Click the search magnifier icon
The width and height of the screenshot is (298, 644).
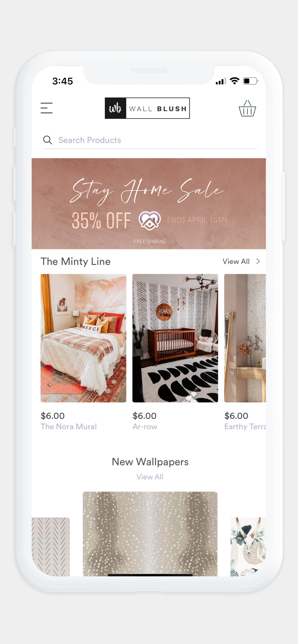click(x=47, y=140)
